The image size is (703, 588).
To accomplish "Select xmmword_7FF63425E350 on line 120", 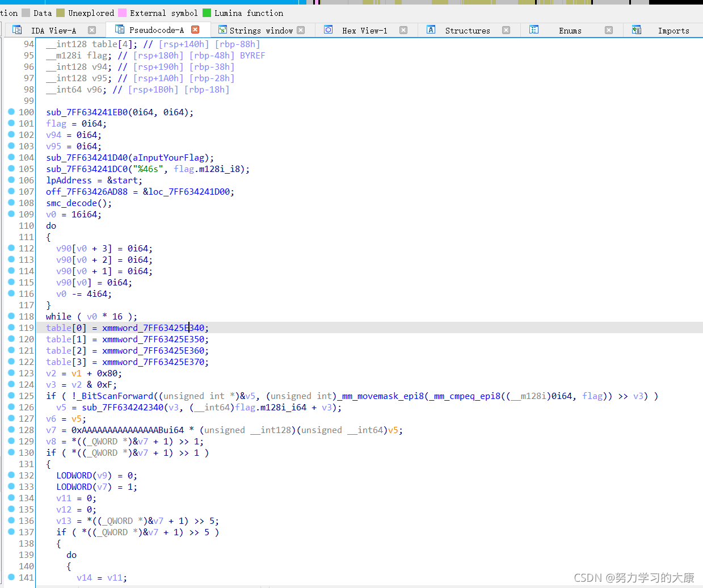I will pos(153,339).
